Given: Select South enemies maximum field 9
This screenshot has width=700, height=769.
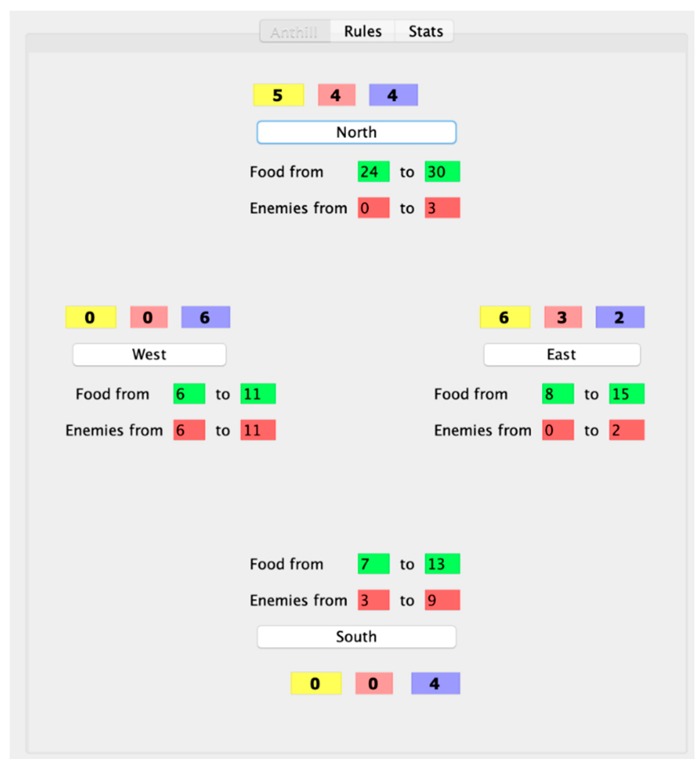Looking at the screenshot, I should point(442,600).
